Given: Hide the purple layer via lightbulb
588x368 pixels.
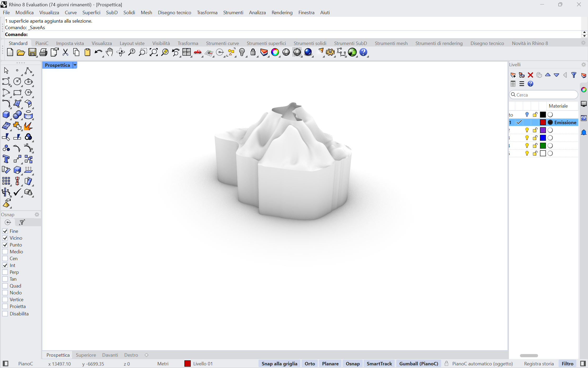Looking at the screenshot, I should pos(527,130).
